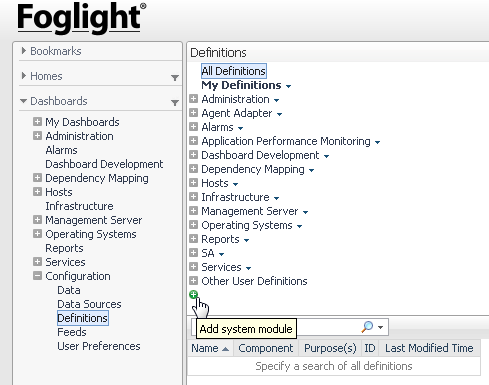The width and height of the screenshot is (489, 385).
Task: Open the Dashboards panel filter menu icon
Action: (x=175, y=103)
